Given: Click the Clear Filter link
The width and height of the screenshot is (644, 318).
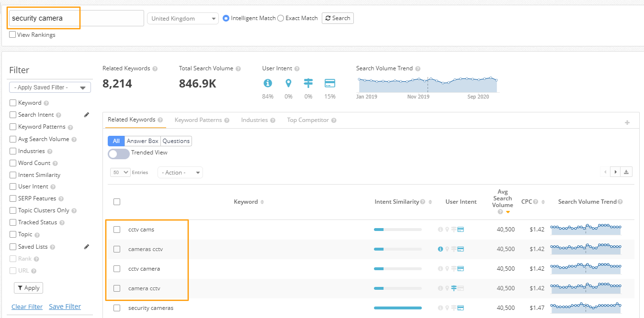Looking at the screenshot, I should point(27,307).
